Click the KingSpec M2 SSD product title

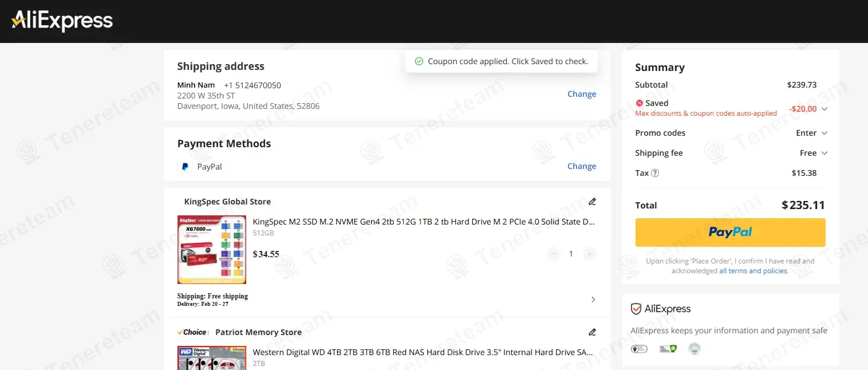(x=424, y=222)
